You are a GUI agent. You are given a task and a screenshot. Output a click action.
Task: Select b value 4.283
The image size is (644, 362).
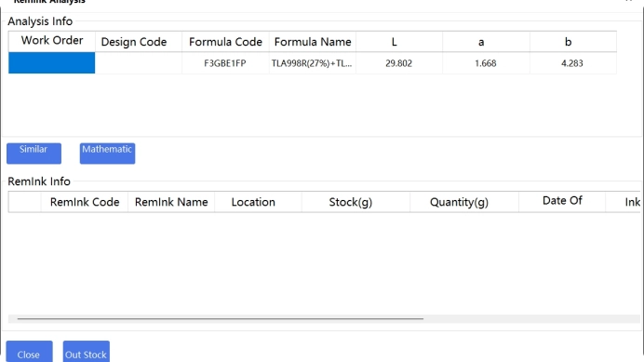pyautogui.click(x=573, y=63)
